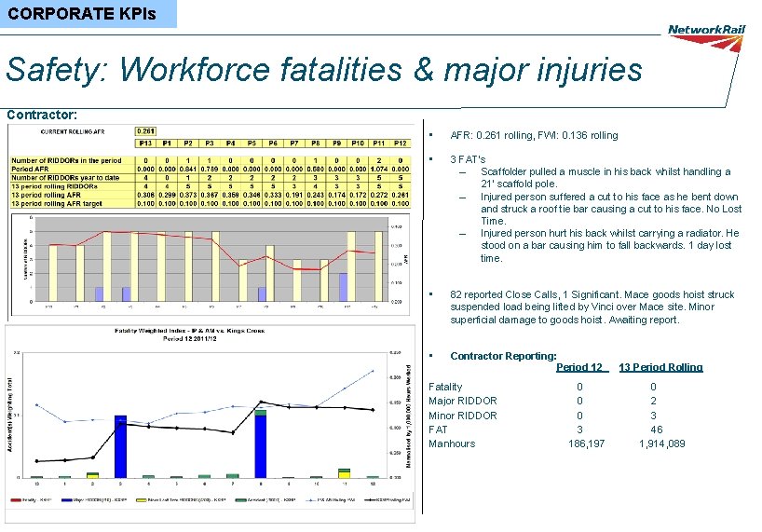Click the 82 reported Close Calls bullet

pyautogui.click(x=592, y=307)
